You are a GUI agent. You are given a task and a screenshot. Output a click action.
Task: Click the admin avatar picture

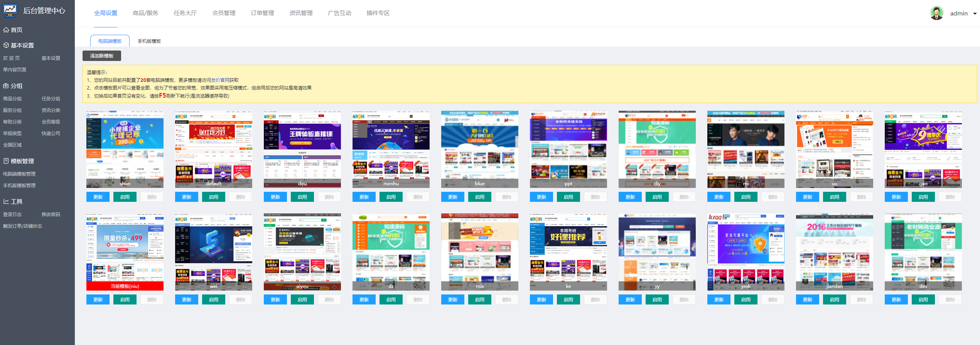tap(937, 13)
